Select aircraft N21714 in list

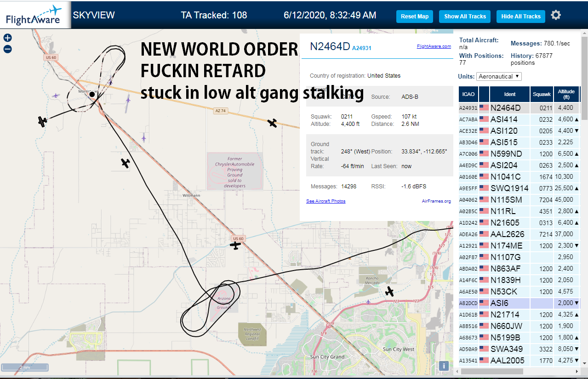[519, 315]
